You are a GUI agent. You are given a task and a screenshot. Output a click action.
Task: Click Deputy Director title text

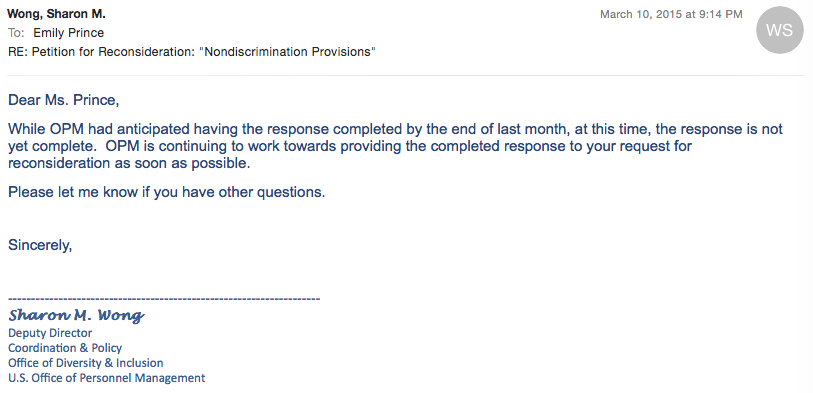coord(50,333)
